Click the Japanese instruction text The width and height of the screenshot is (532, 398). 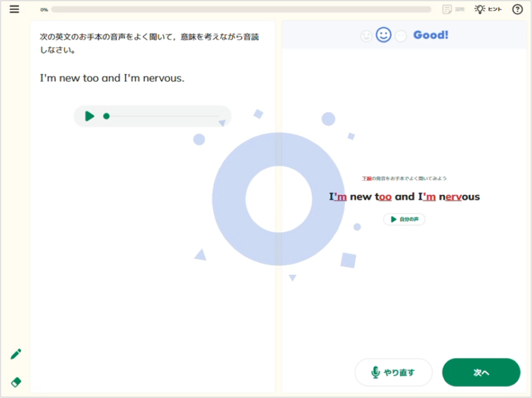tap(149, 43)
